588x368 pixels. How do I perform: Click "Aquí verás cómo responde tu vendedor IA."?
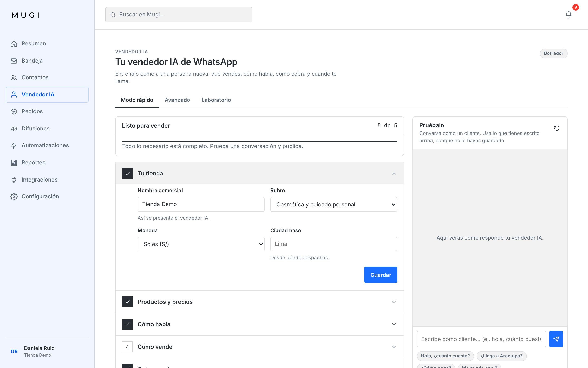click(490, 238)
